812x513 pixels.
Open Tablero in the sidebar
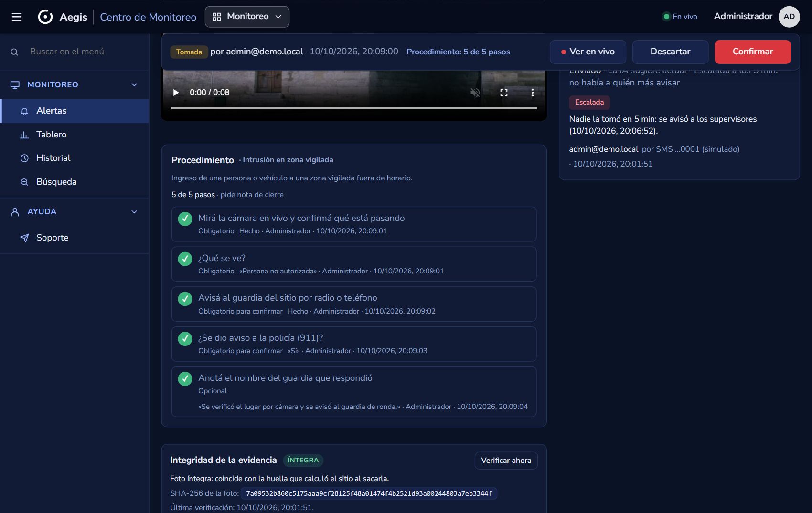coord(75,135)
